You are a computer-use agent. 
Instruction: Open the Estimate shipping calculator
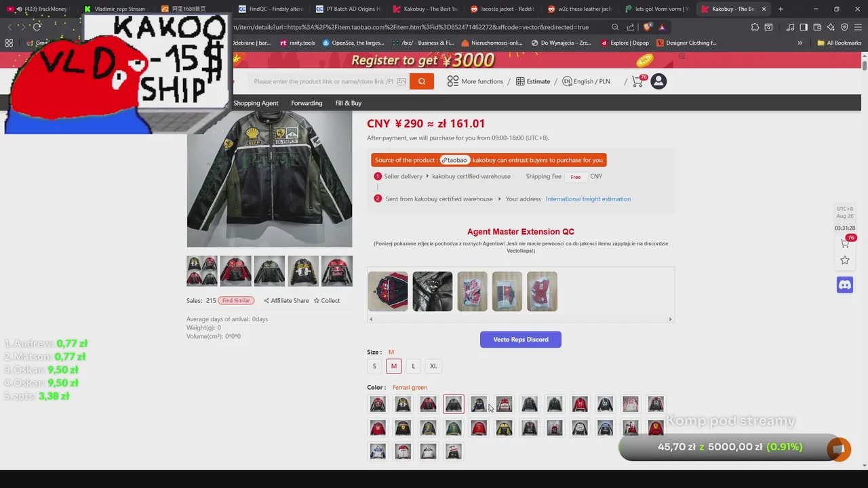[x=533, y=81]
